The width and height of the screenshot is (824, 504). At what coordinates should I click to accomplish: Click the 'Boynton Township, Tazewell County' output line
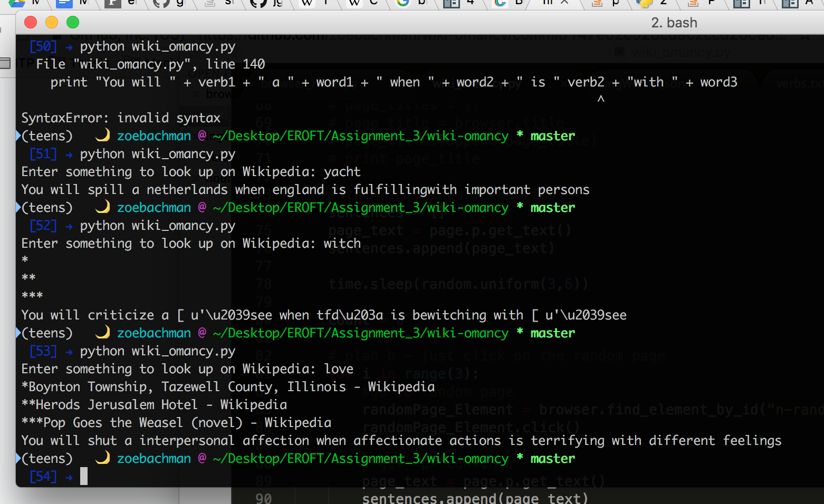tap(228, 387)
